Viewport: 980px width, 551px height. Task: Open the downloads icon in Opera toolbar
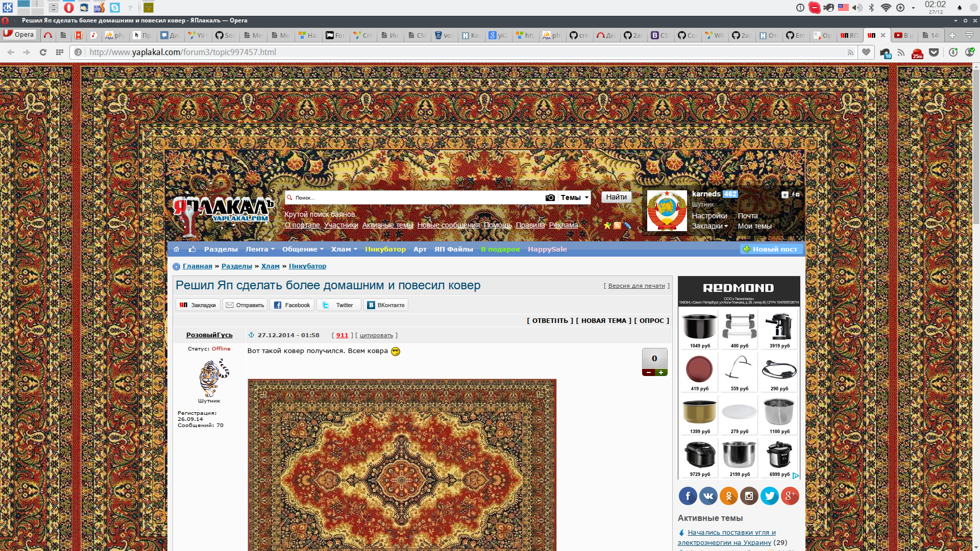click(x=953, y=52)
